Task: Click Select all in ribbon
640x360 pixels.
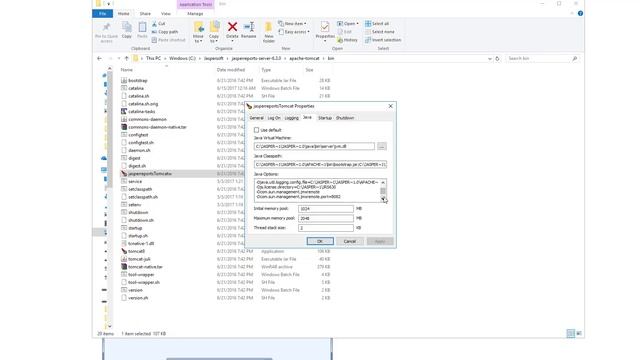Action: [377, 24]
